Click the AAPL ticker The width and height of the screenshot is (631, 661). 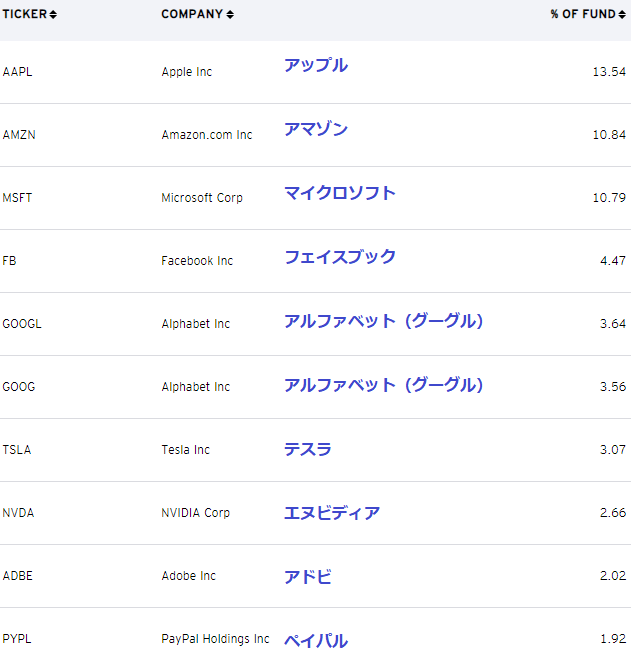click(18, 72)
